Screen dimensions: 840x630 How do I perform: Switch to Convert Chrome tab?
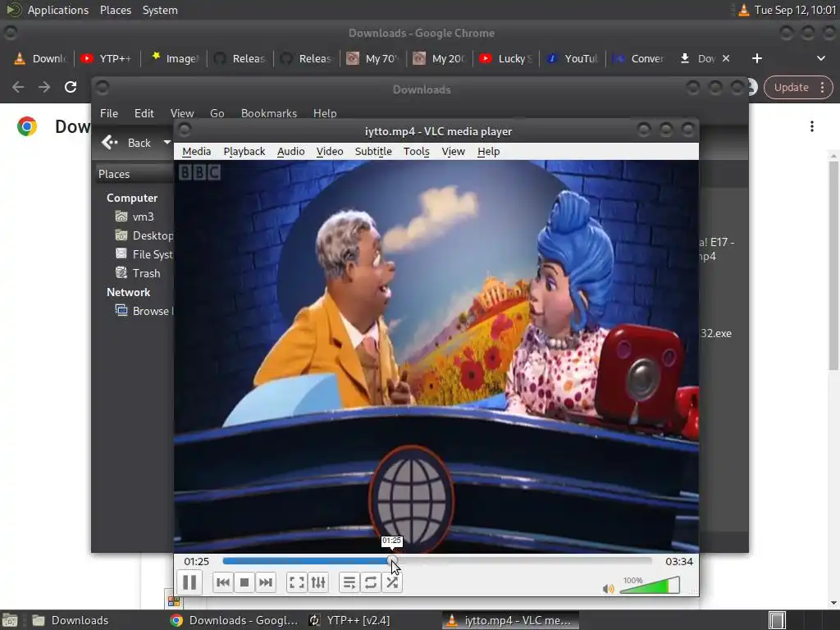click(639, 58)
